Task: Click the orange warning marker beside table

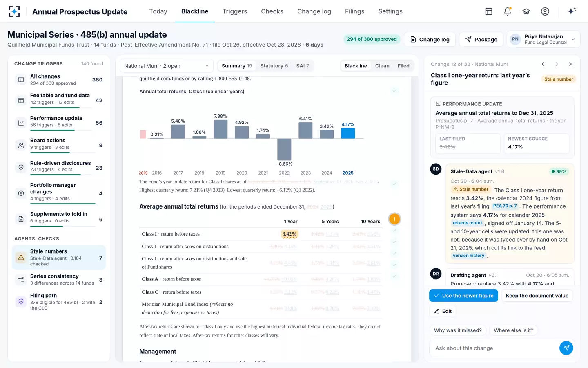Action: 394,219
